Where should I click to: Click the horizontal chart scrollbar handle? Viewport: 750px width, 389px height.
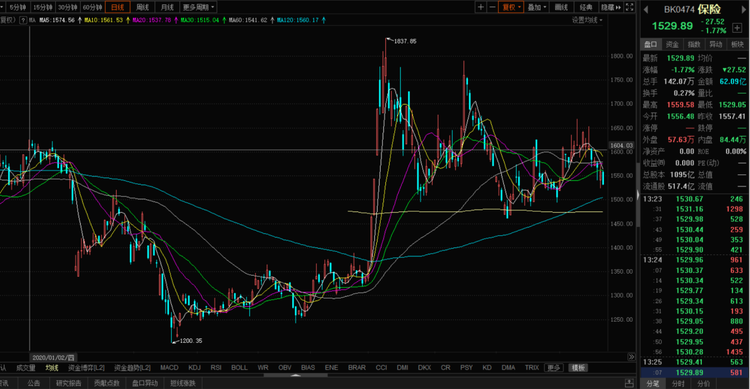coord(296,375)
